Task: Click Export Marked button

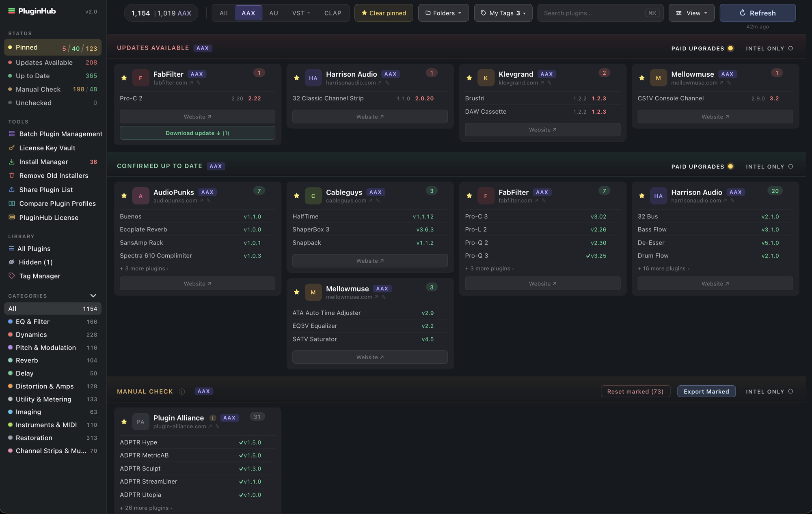Action: point(706,391)
